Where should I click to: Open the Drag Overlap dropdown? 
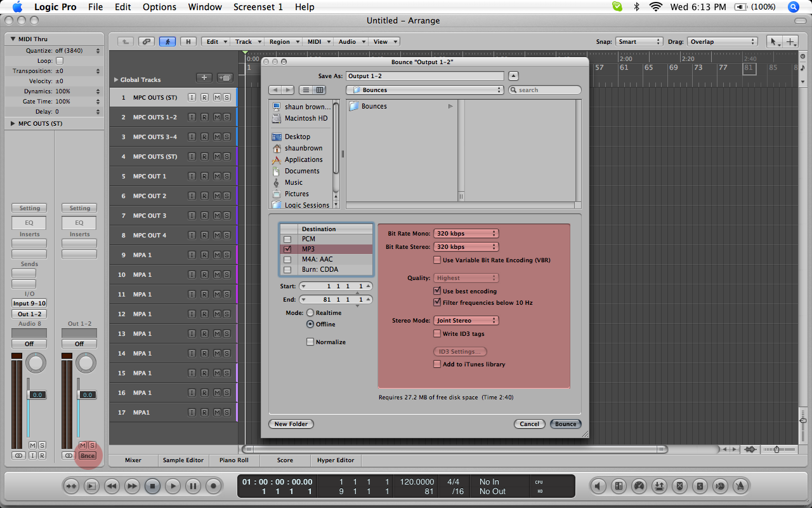click(723, 42)
